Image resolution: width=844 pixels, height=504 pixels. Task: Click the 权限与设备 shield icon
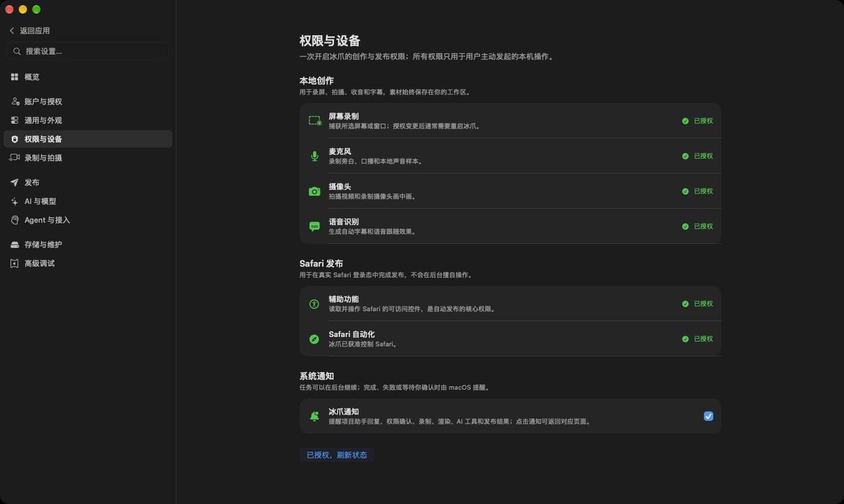pos(15,139)
